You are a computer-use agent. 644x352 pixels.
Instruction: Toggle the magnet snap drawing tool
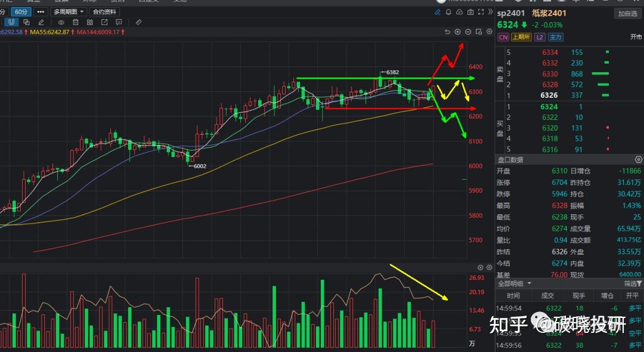(11, 22)
